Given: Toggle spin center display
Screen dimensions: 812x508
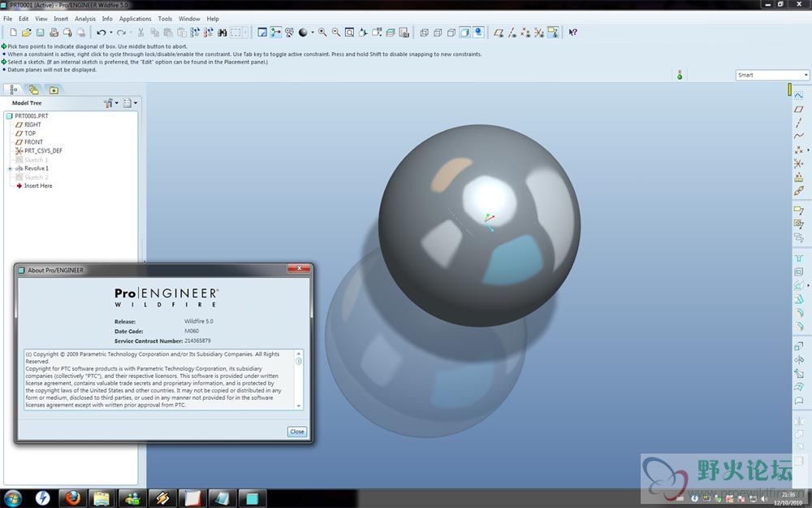Looking at the screenshot, I should tap(276, 33).
